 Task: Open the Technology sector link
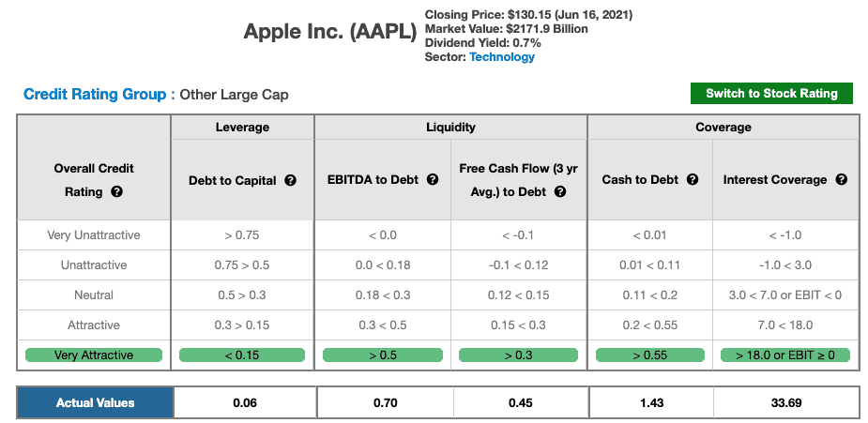(x=502, y=57)
